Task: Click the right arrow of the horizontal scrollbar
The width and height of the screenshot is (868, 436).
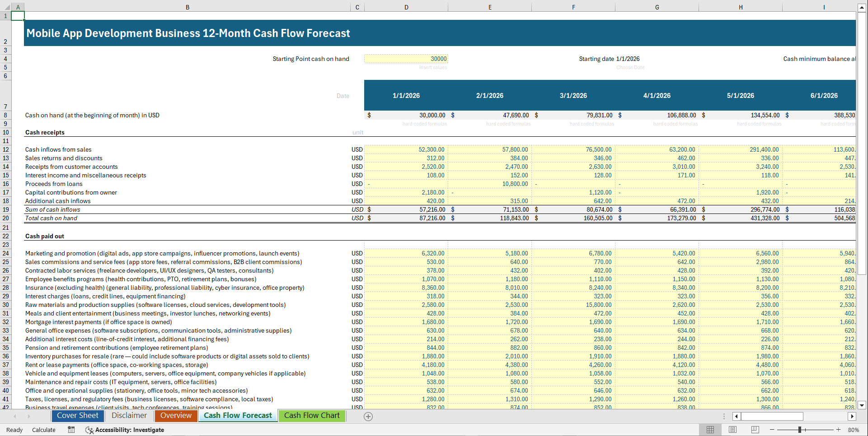Action: [852, 416]
